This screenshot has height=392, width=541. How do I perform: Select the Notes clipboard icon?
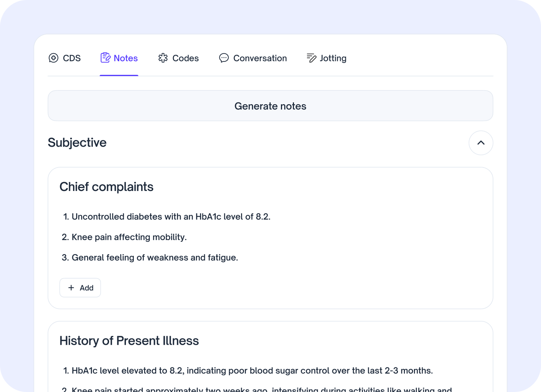point(105,58)
